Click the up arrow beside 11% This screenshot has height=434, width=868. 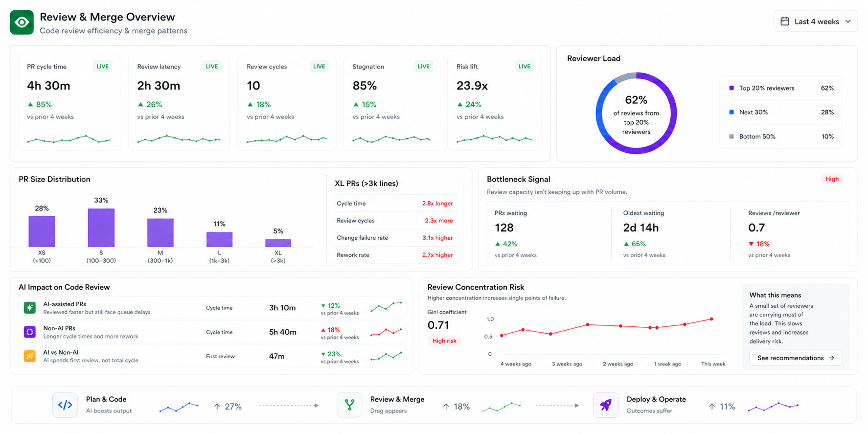click(712, 407)
